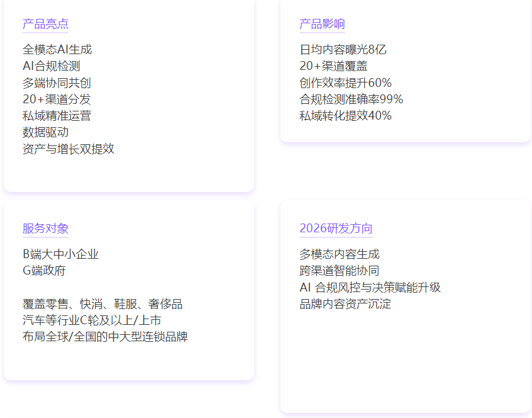Click the 创作效率提升60% statistic
Image resolution: width=532 pixels, height=418 pixels.
pyautogui.click(x=345, y=82)
